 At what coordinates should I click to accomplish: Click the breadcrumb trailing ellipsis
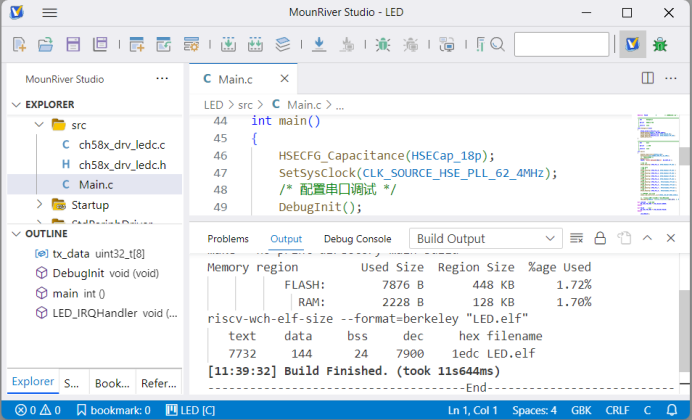340,105
